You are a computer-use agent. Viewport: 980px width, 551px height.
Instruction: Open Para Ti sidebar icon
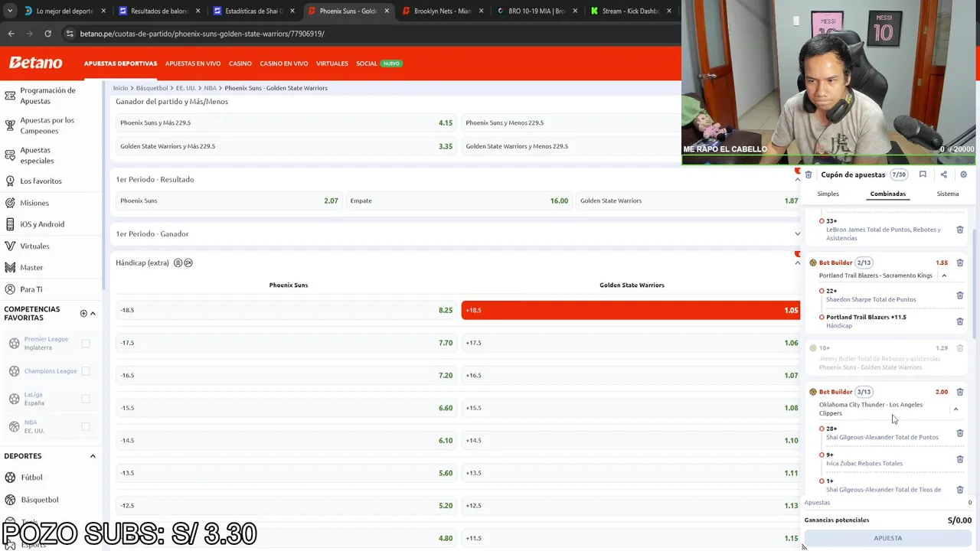point(10,289)
